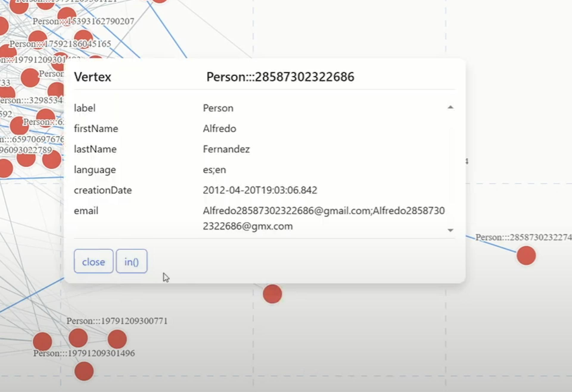This screenshot has width=572, height=392.
Task: Click the email field value in panel
Action: [323, 218]
